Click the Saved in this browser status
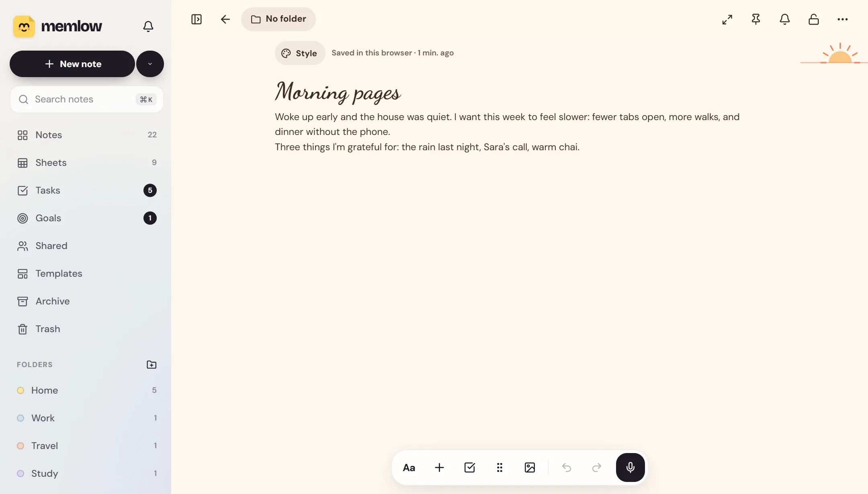The height and width of the screenshot is (494, 868). pos(393,53)
